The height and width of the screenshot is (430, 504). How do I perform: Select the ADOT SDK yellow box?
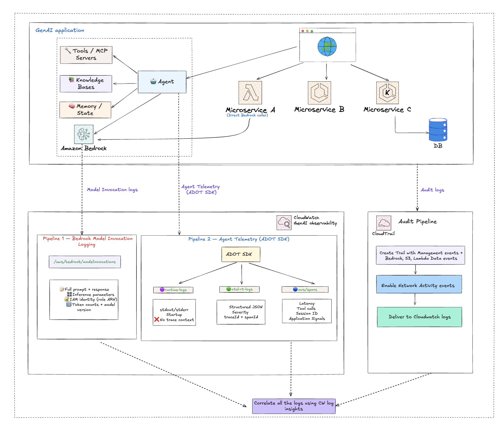pyautogui.click(x=241, y=254)
